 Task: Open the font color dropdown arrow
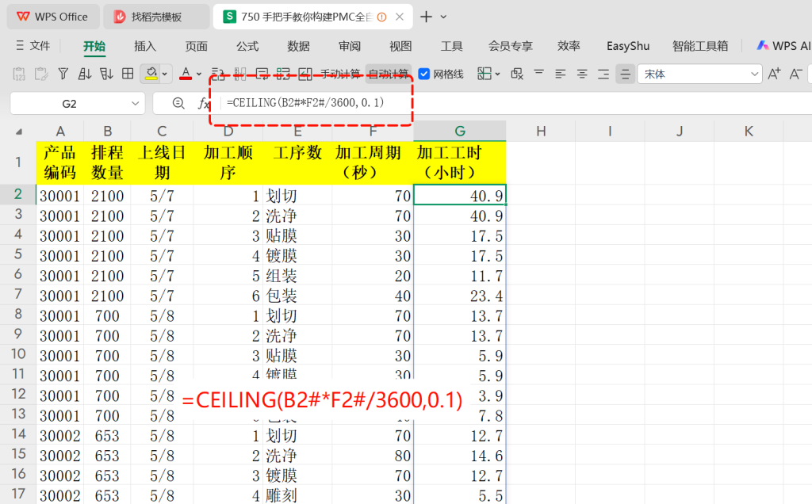[199, 74]
